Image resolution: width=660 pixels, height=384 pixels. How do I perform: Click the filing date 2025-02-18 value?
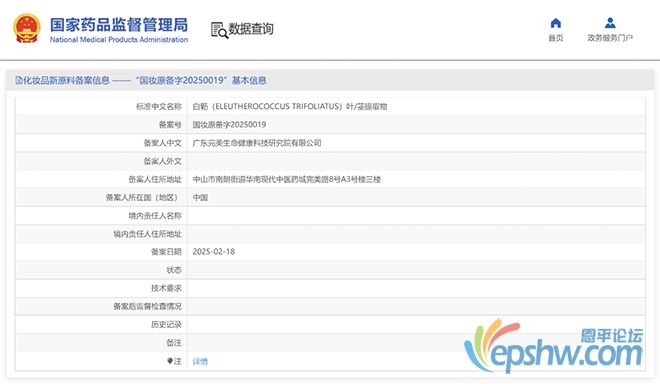213,252
